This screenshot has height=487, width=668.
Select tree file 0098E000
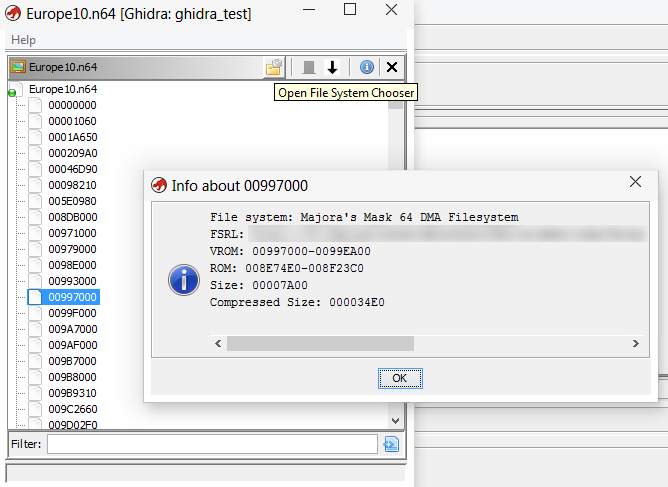(x=72, y=265)
